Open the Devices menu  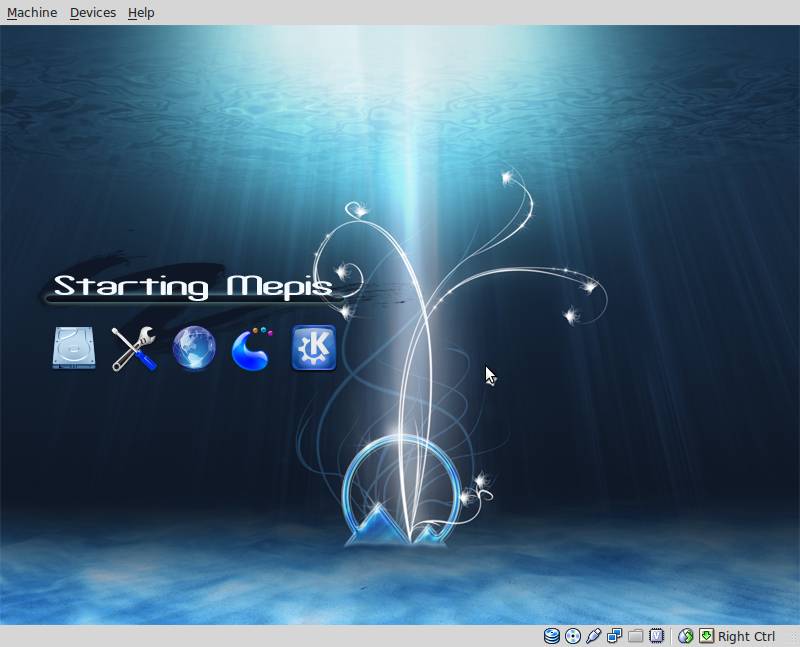[x=93, y=12]
